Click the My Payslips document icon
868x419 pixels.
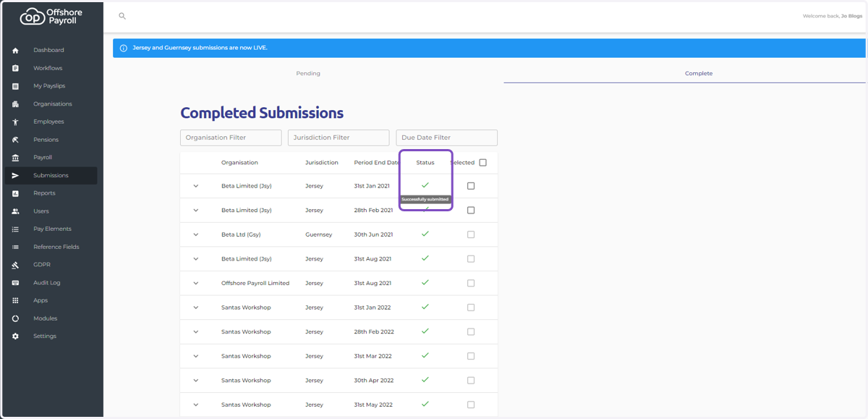pyautogui.click(x=15, y=86)
